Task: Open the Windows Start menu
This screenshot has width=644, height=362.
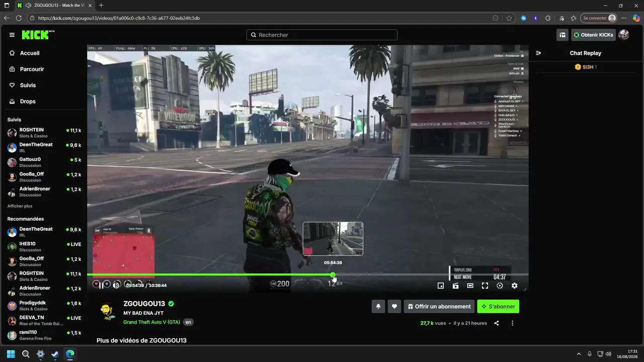Action: point(11,354)
